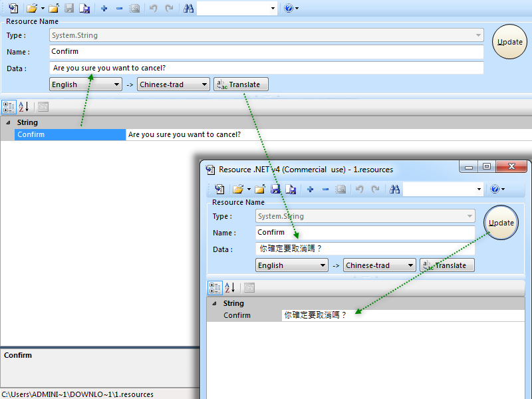Viewport: 532px width, 399px height.
Task: Toggle alphabetical sort icon in front window property grid
Action: tap(230, 288)
